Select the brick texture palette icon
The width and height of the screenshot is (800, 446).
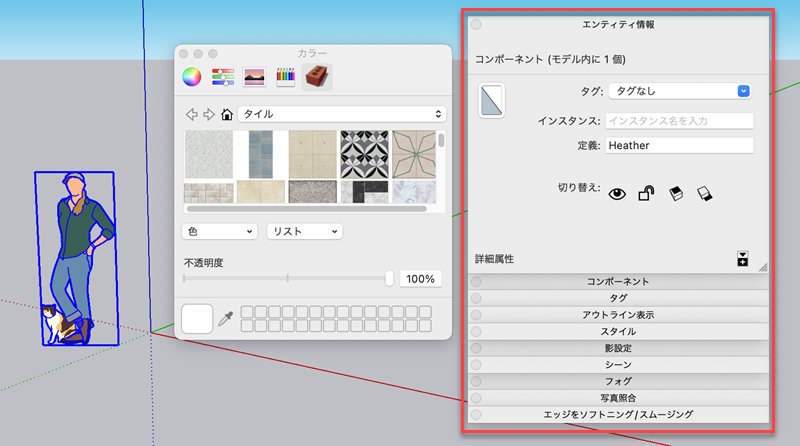click(317, 75)
